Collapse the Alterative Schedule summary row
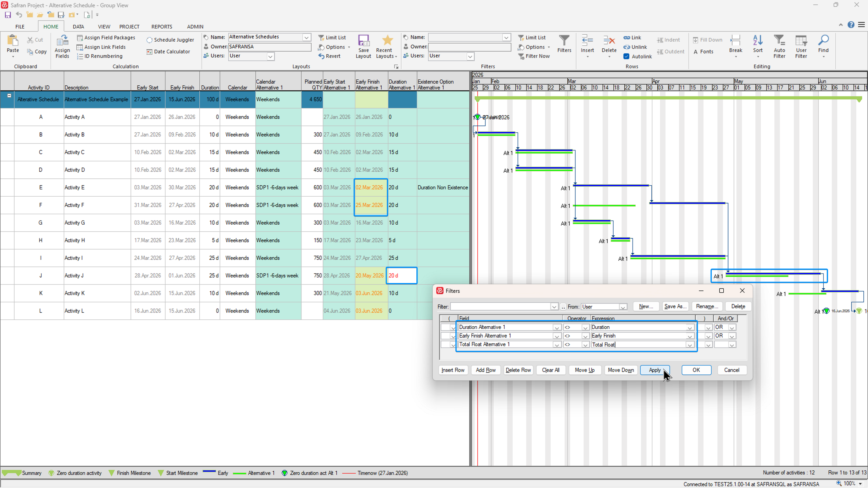 [10, 96]
